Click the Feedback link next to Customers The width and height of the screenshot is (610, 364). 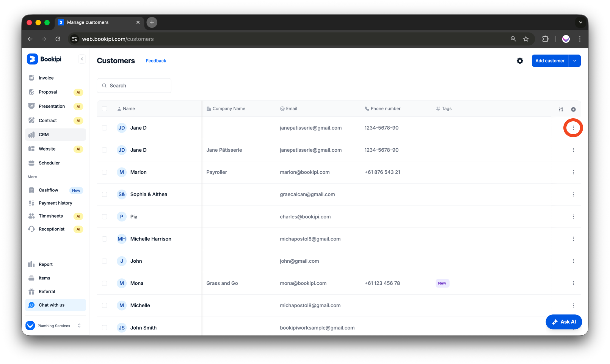click(156, 61)
